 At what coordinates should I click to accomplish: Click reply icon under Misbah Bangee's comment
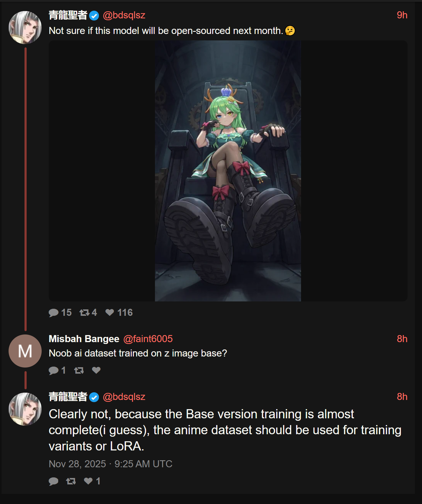(x=54, y=370)
